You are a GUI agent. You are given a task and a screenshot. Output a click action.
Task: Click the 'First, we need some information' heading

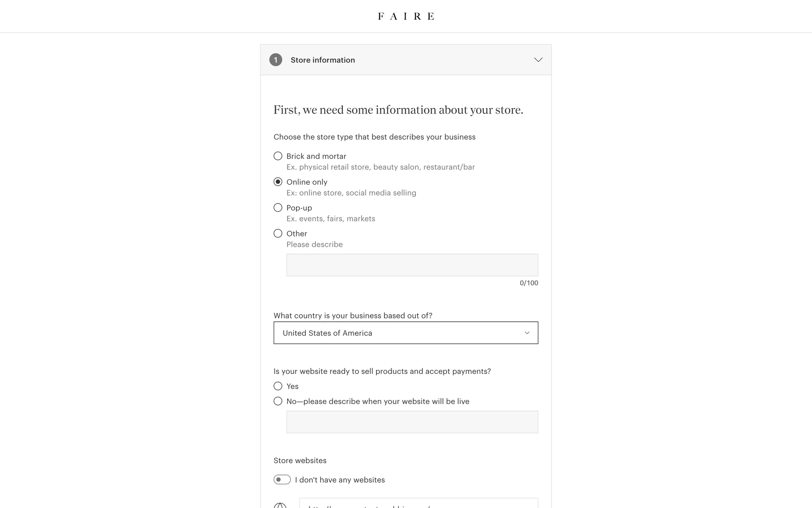398,110
